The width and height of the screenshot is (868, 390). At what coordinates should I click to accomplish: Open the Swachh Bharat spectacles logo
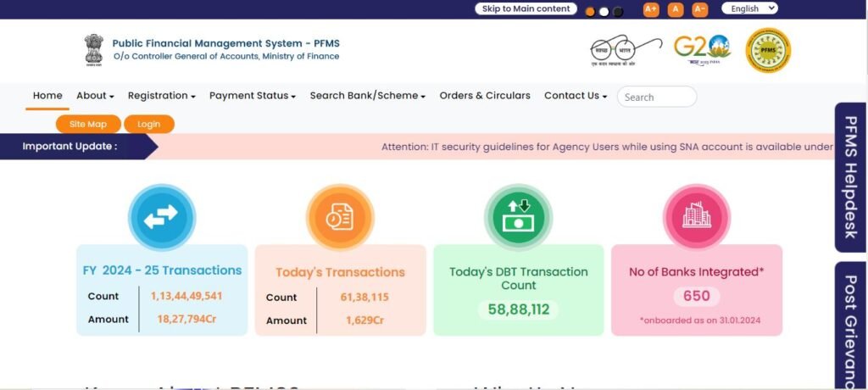coord(626,50)
